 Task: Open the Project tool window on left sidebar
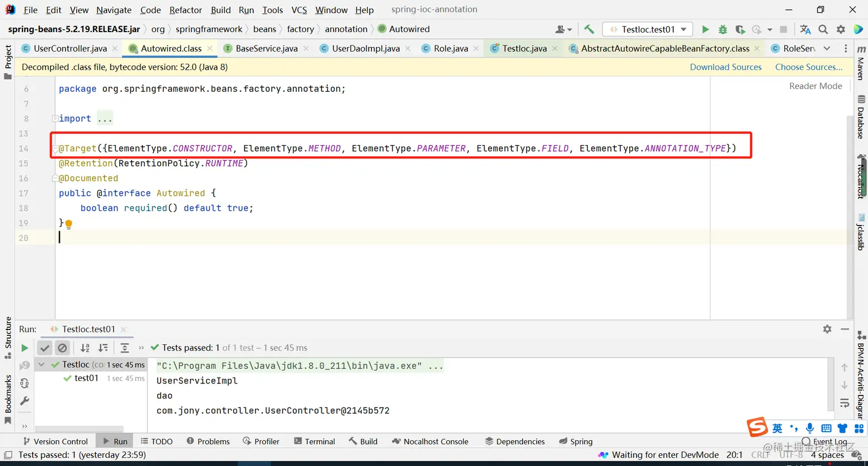pyautogui.click(x=8, y=62)
